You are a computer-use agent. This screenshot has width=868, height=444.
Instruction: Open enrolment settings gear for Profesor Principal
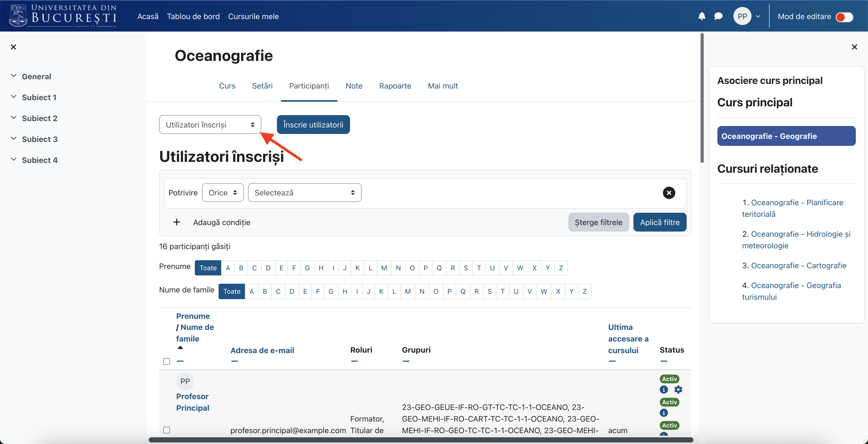pos(678,390)
